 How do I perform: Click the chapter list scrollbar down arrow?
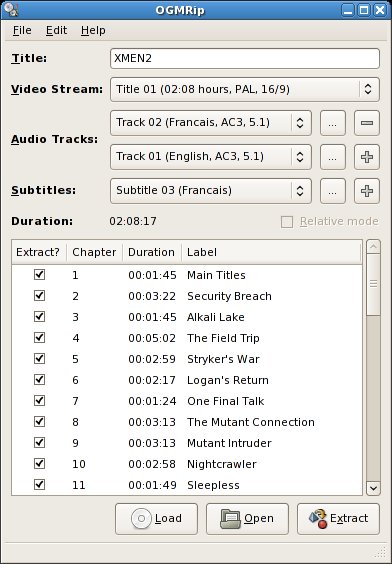(x=373, y=488)
